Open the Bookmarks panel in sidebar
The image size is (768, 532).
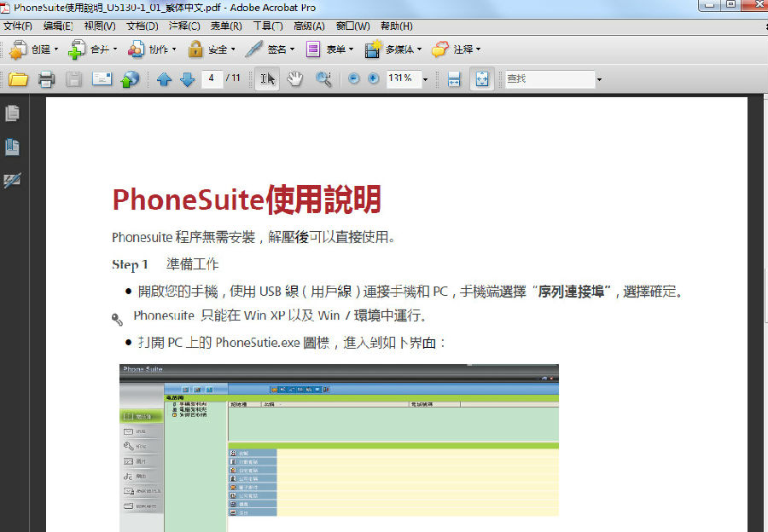coord(12,147)
